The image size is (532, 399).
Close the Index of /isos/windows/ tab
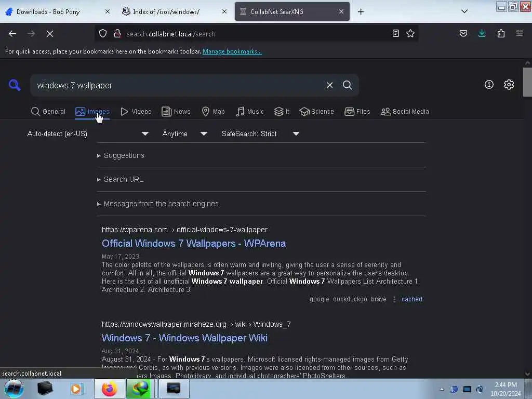(224, 11)
